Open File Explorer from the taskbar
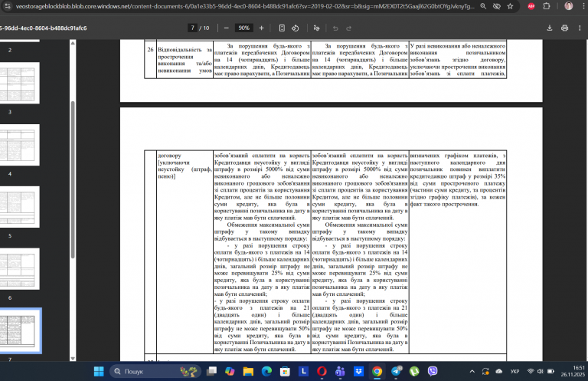 248,371
